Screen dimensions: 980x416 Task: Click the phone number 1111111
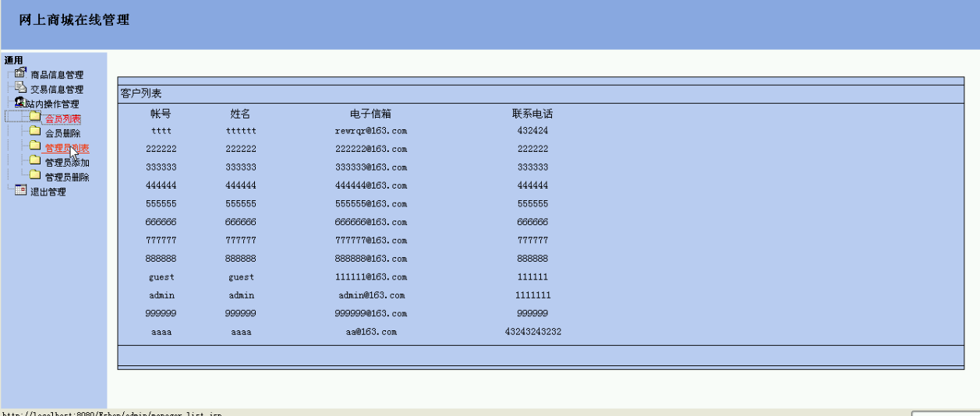532,295
